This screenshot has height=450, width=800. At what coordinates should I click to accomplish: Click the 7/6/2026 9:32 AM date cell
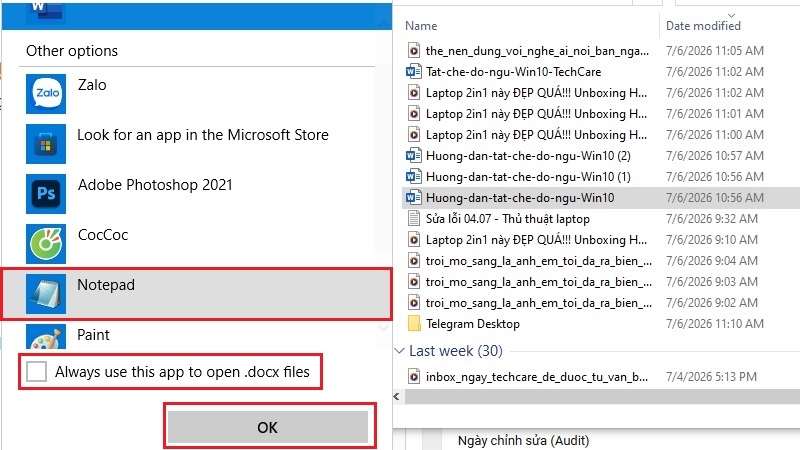[x=712, y=218]
